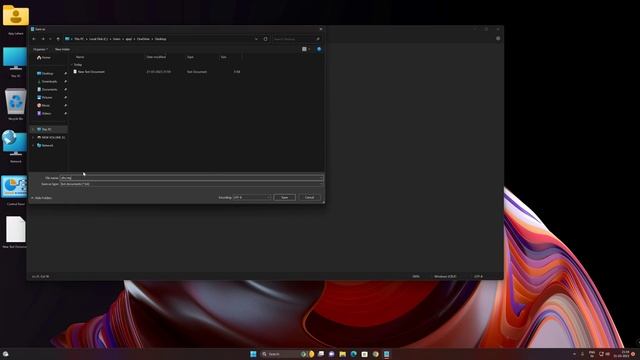Open the Encoding dropdown
Image resolution: width=640 pixels, height=360 pixels.
pyautogui.click(x=252, y=198)
